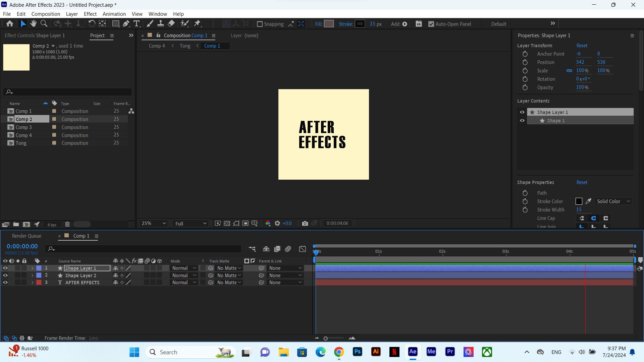Click the Fill color swatch in toolbar
644x362 pixels.
coord(329,24)
